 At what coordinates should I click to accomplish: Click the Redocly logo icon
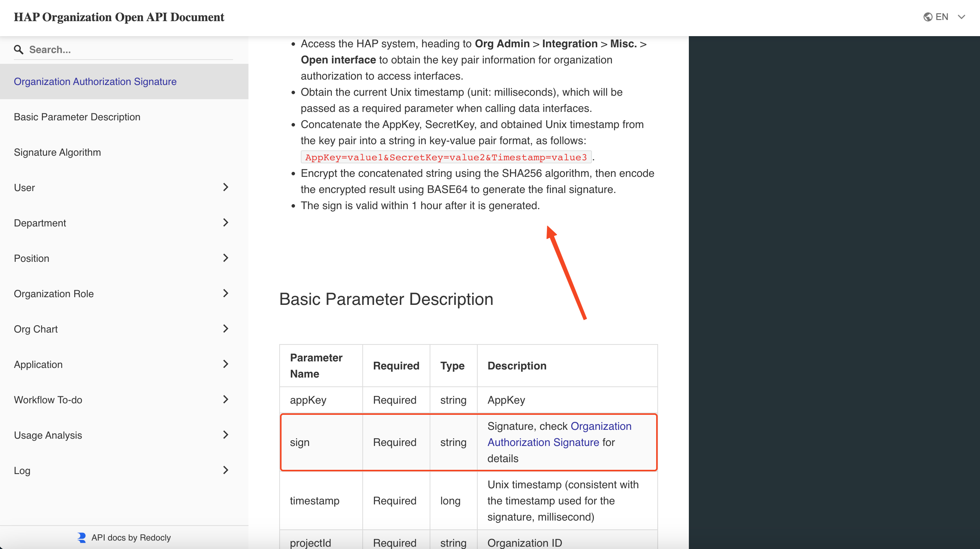(x=82, y=537)
